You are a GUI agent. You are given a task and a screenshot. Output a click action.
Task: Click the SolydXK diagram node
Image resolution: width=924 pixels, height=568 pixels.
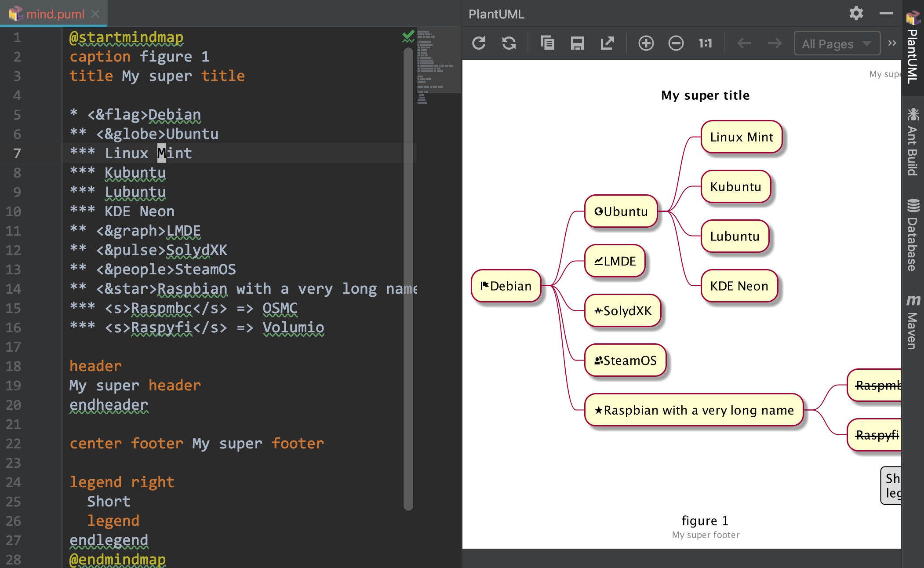pos(623,311)
